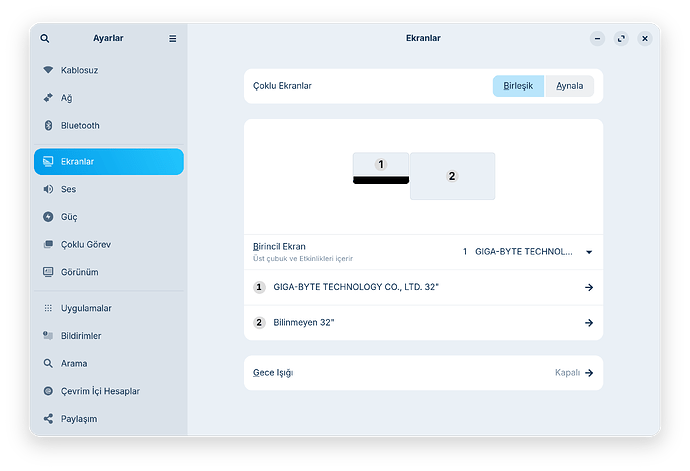Click arrow on GIGA-BYTE TECHNOLOGY 32" row
Image resolution: width=690 pixels, height=471 pixels.
[x=589, y=287]
